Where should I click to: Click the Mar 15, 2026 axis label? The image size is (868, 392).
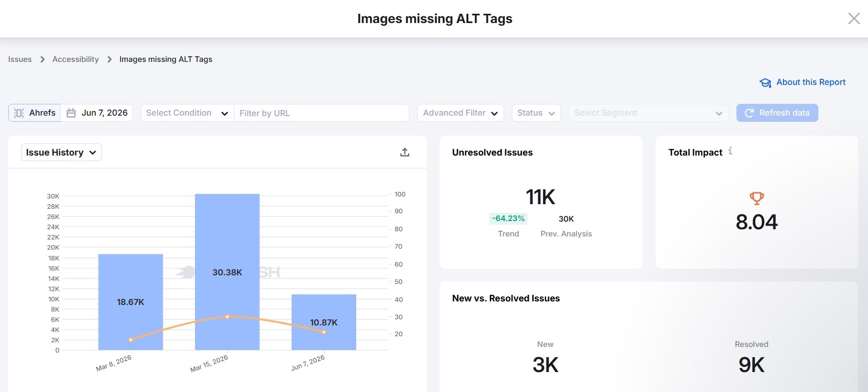click(x=209, y=363)
